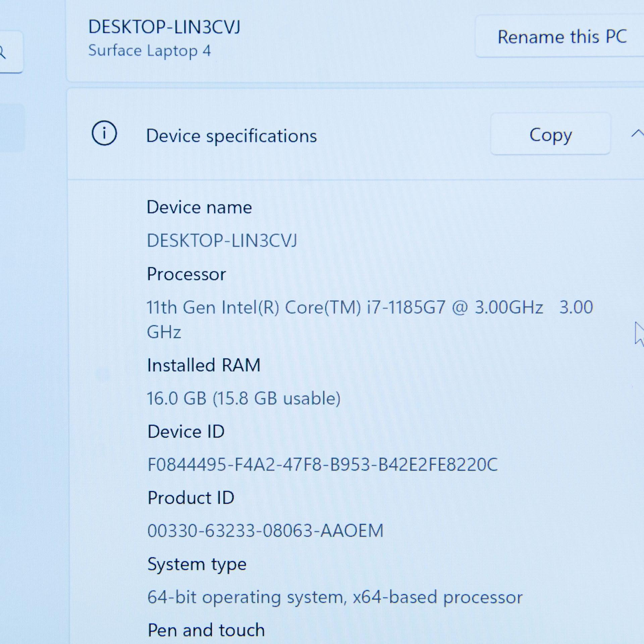Select the Device specifications heading

coord(231,136)
